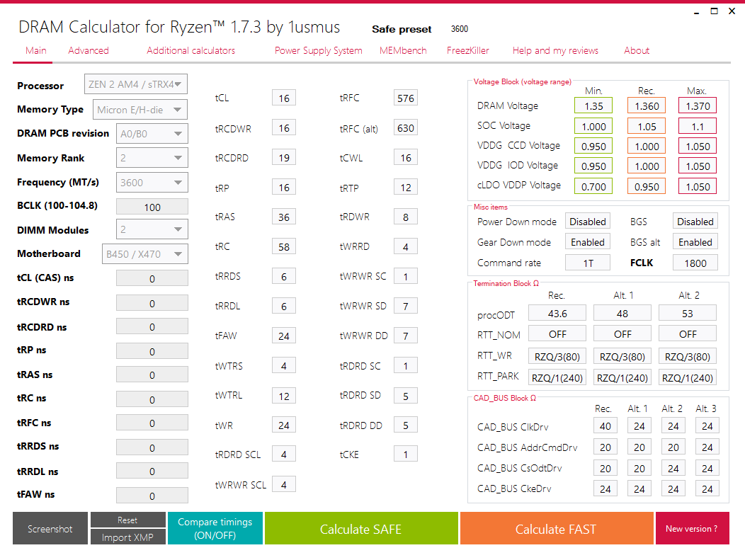Click DRAM Voltage Max. value 1.370
Screen dimensions: 745x560
click(698, 105)
